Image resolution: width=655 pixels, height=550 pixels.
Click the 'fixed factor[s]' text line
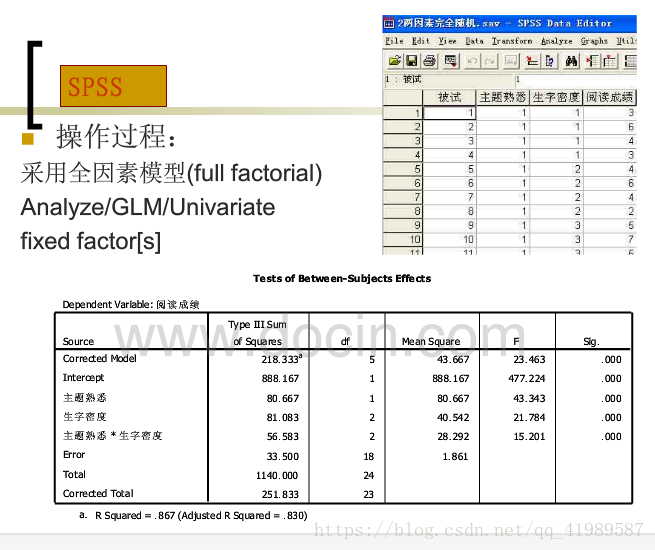point(91,242)
